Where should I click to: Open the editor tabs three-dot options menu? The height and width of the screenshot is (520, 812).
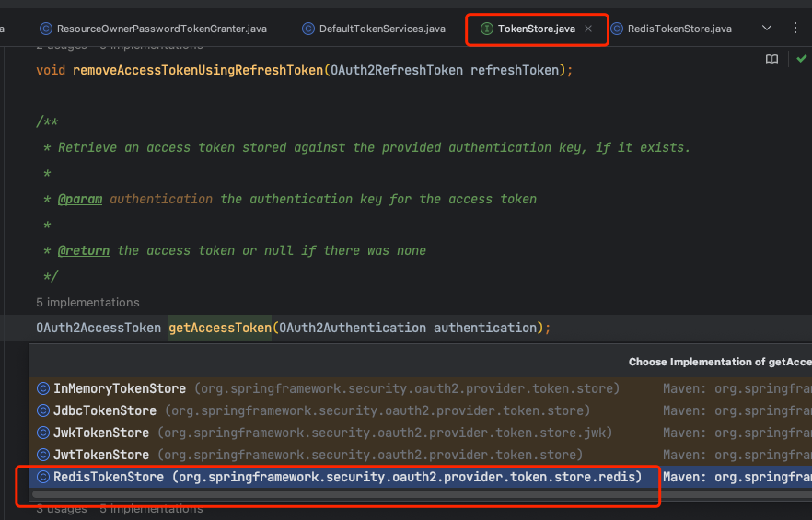[x=796, y=29]
